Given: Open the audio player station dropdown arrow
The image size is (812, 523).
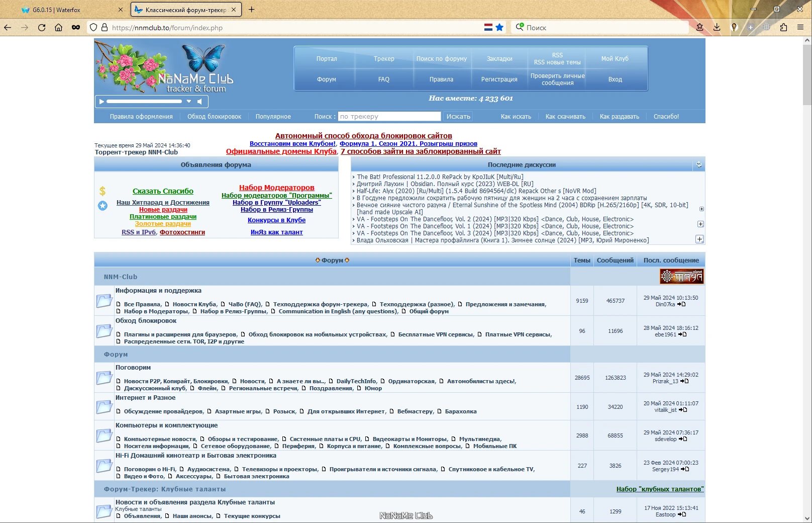Looking at the screenshot, I should [x=189, y=102].
